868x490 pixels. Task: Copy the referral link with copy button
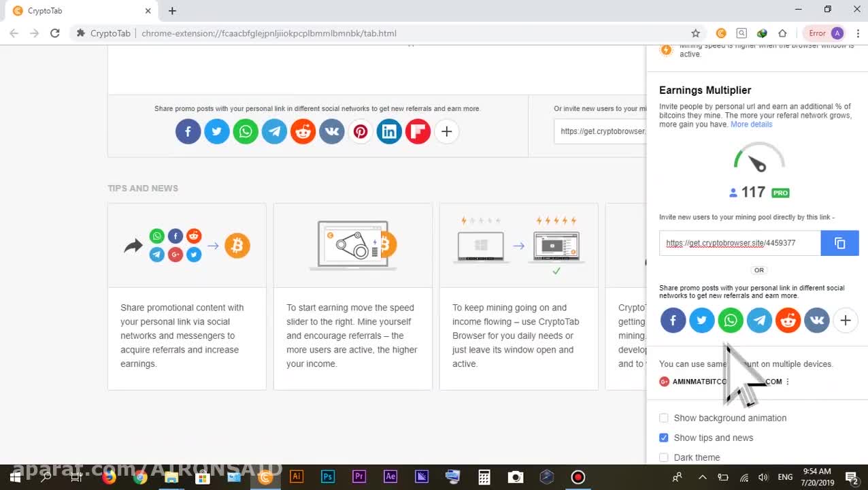[x=839, y=243]
